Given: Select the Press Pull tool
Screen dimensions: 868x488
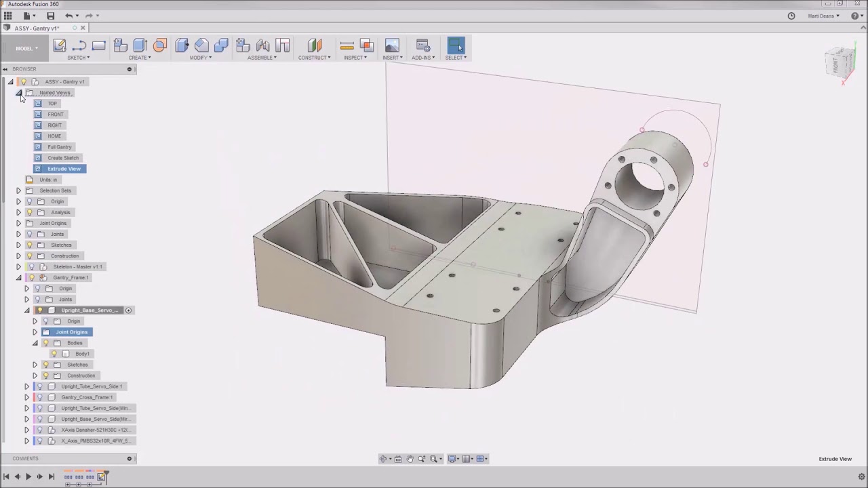Looking at the screenshot, I should [182, 45].
